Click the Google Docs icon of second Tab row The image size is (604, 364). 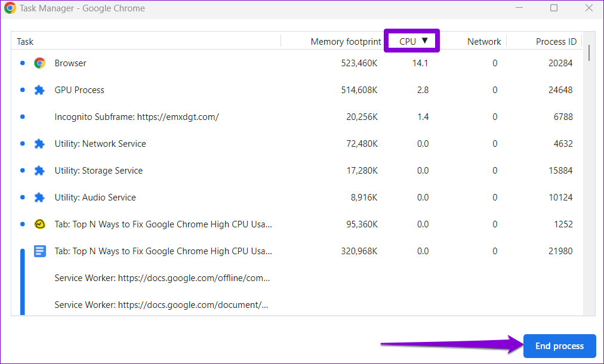click(x=40, y=251)
